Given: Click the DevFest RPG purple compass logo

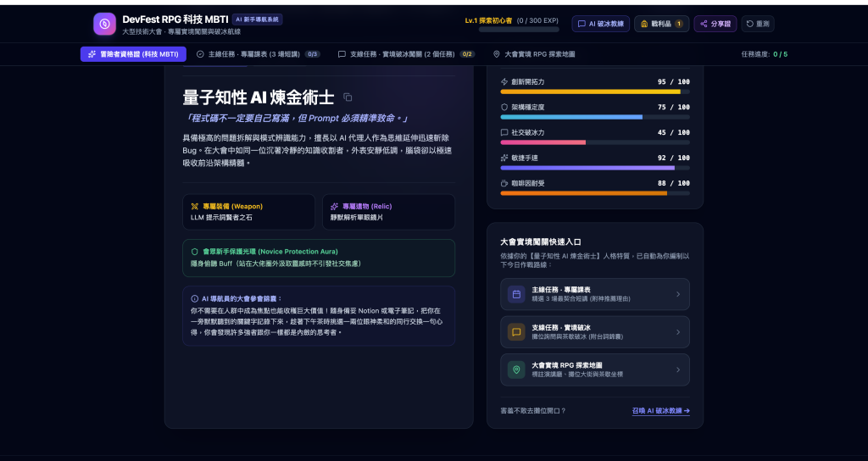Looking at the screenshot, I should point(104,24).
